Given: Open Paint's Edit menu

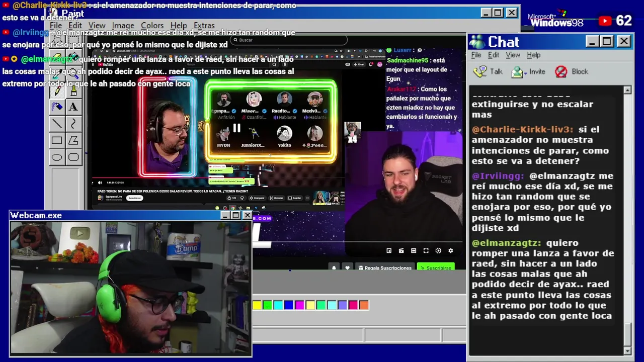Looking at the screenshot, I should (x=75, y=25).
